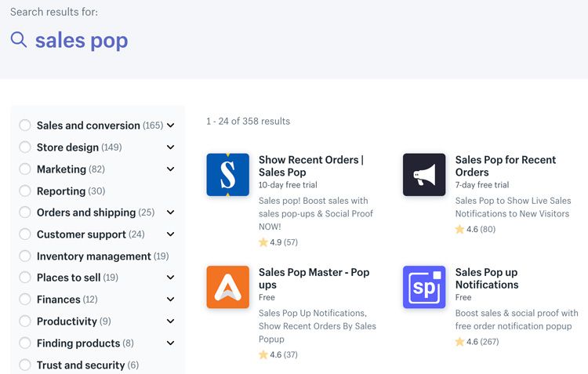This screenshot has height=374, width=588.
Task: Select the Customer support filter radio
Action: click(25, 234)
